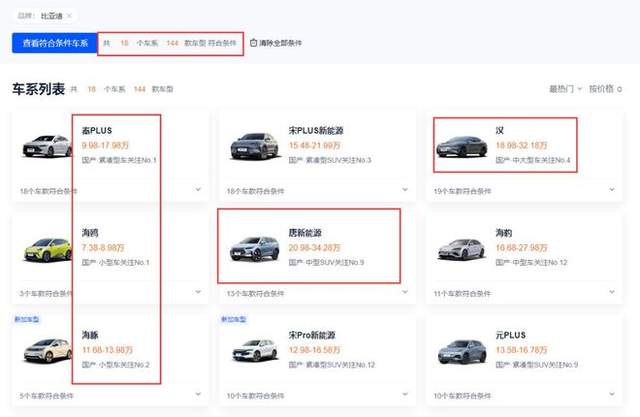Click the 13.58-16.78万 price of 元PLUS

521,350
